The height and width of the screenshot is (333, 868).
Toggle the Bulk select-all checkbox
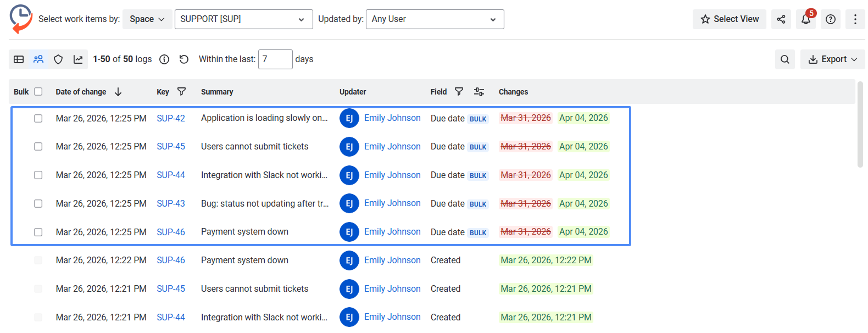(38, 92)
